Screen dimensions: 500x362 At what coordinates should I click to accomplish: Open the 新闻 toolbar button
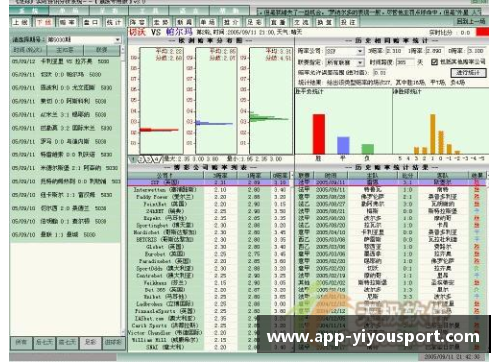pos(184,22)
